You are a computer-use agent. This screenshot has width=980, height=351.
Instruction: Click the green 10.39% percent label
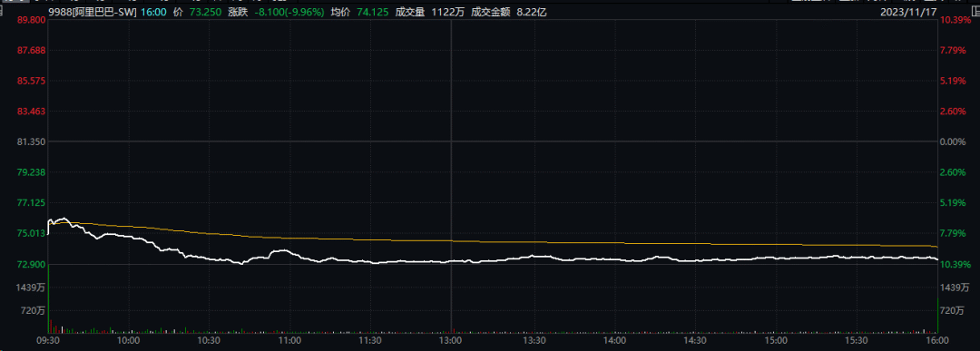tap(956, 265)
